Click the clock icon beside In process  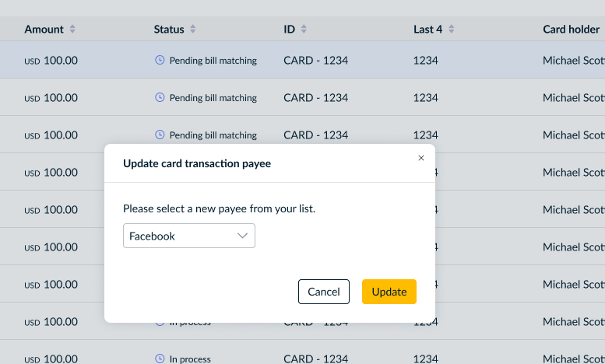[x=160, y=359]
